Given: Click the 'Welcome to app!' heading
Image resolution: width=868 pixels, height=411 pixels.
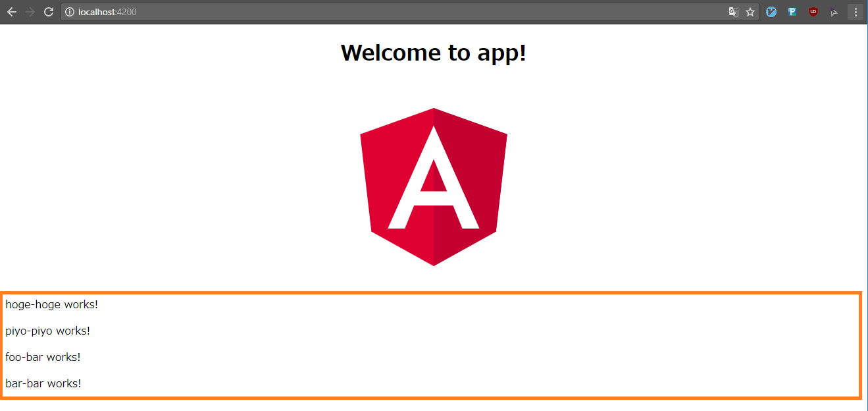Looking at the screenshot, I should coord(433,53).
